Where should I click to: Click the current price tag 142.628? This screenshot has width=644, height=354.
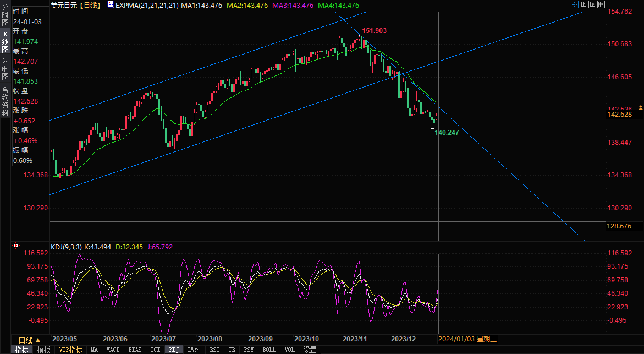pos(624,115)
